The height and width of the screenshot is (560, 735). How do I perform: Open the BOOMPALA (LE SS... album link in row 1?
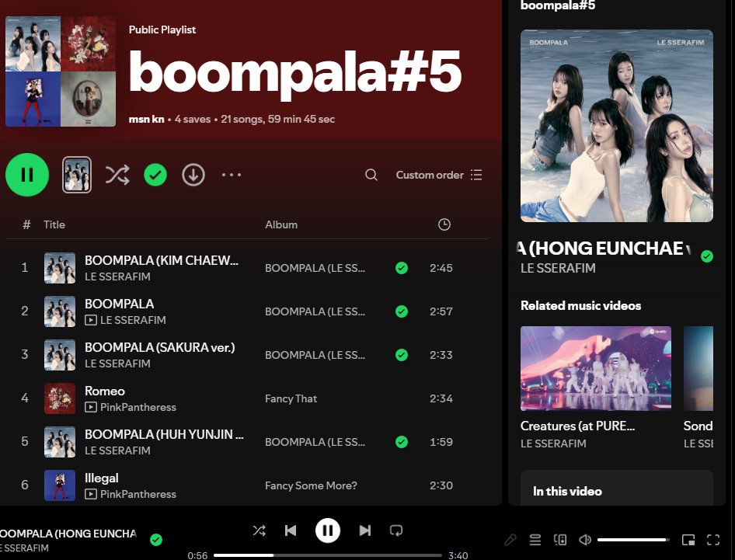[x=315, y=268]
